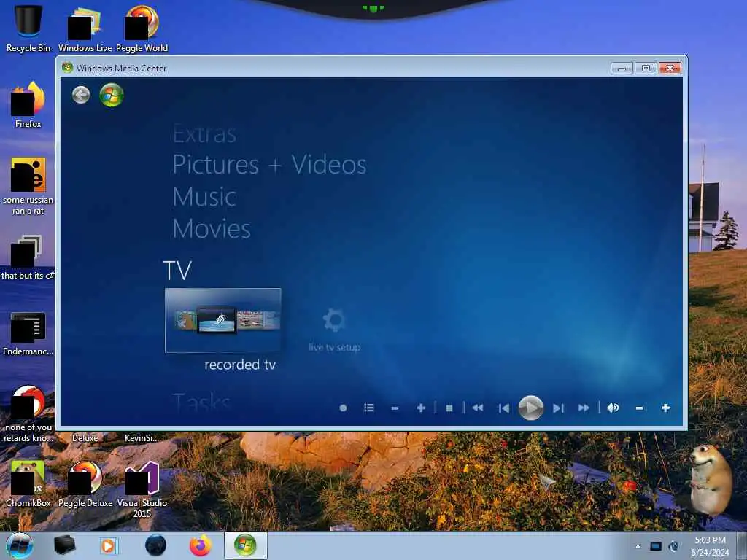The image size is (747, 560).
Task: Skip forward to next track
Action: 558,408
